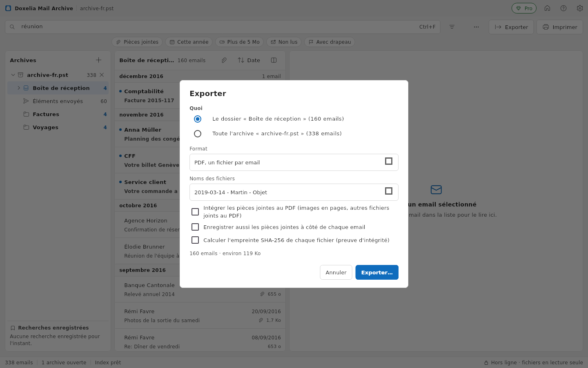
Task: Open the Banque Cantonale email
Action: tap(200, 289)
